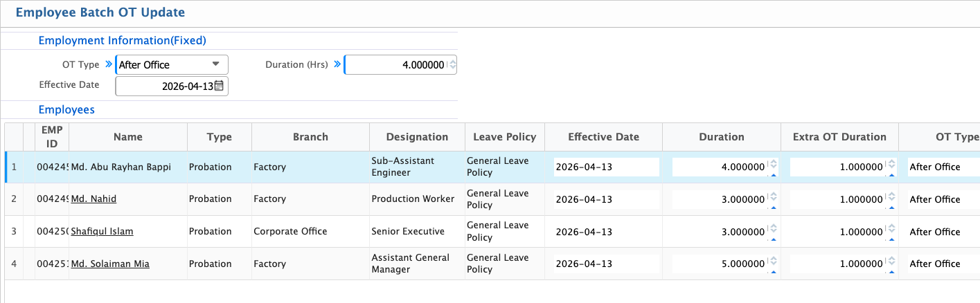Select row number 2 in employees grid
This screenshot has height=303, width=980.
(x=14, y=199)
